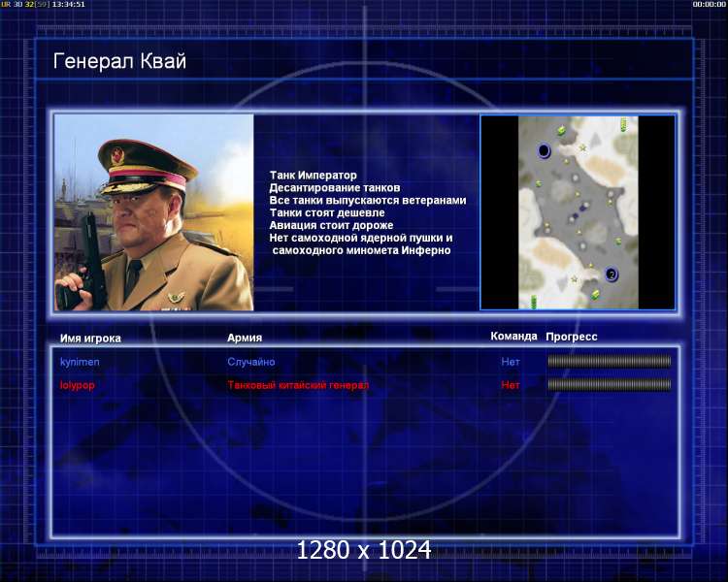Click the 13:34:51 clock readout

69,4
